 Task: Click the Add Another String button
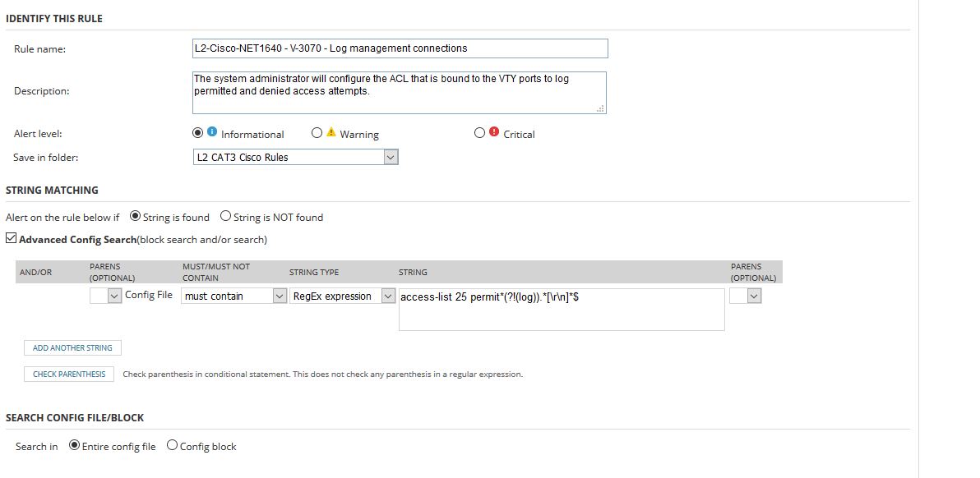[72, 347]
